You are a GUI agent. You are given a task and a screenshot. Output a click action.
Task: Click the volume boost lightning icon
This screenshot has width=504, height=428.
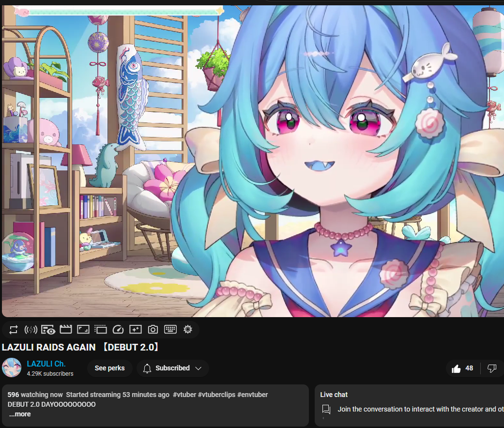pos(31,330)
